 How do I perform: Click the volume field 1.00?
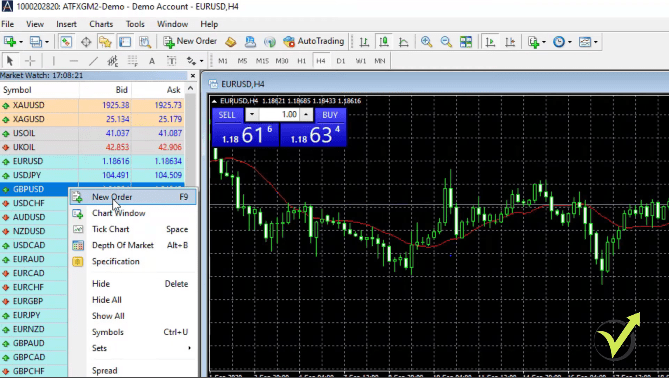point(279,115)
